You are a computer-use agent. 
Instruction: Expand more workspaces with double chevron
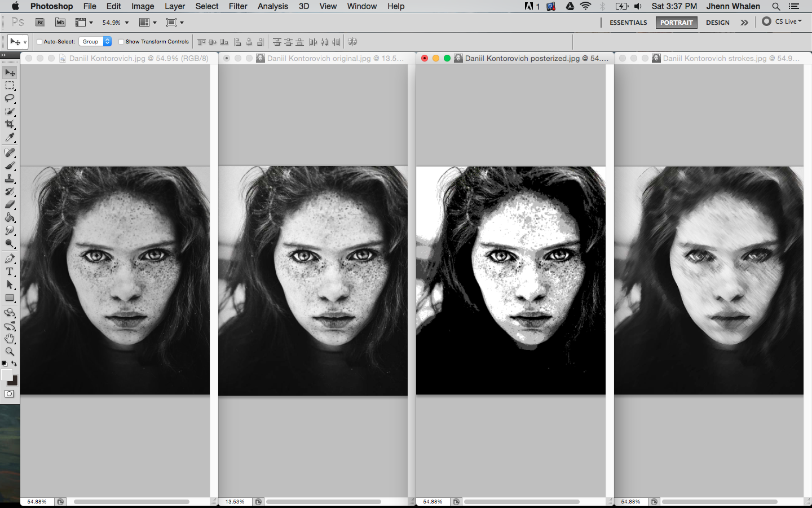click(744, 23)
